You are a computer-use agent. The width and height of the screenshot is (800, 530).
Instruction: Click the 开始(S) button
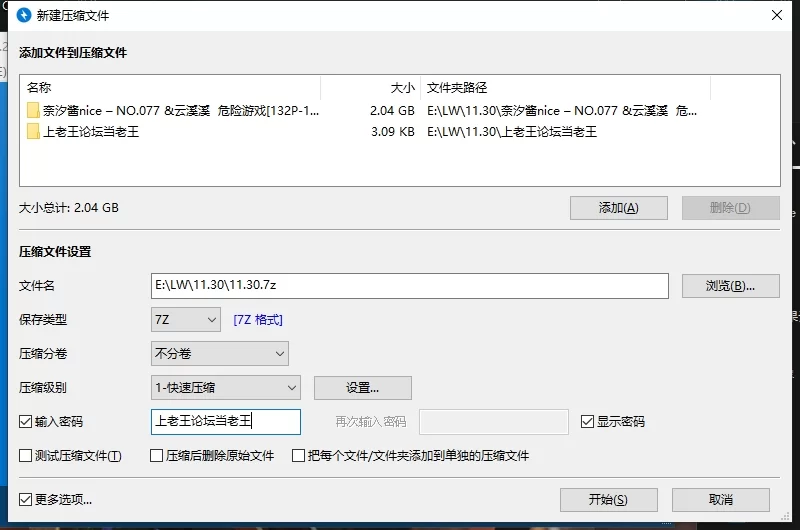click(x=609, y=499)
